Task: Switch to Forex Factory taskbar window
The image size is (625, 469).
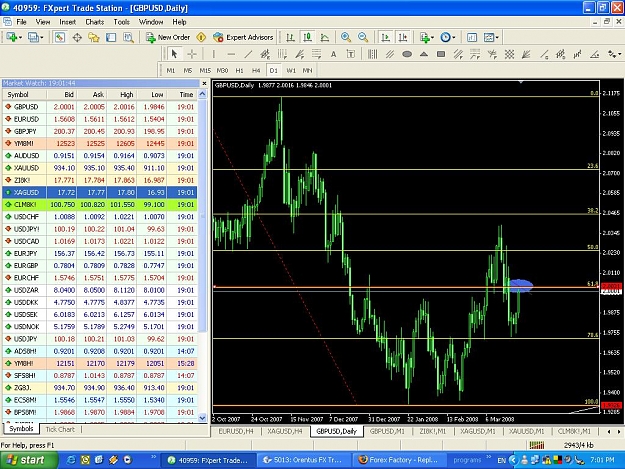Action: pos(400,460)
